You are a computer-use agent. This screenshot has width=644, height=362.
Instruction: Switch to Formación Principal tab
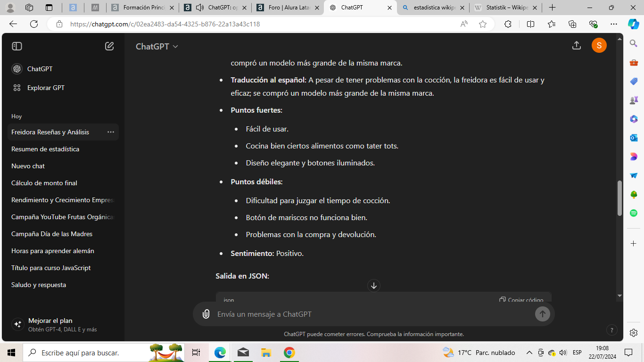pos(142,8)
